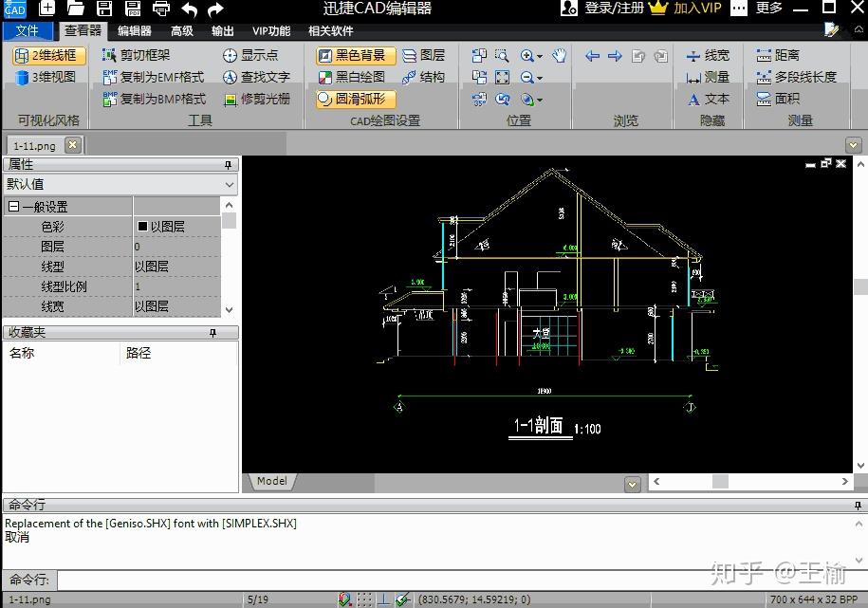868x608 pixels.
Task: Click the print icon
Action: point(161,9)
